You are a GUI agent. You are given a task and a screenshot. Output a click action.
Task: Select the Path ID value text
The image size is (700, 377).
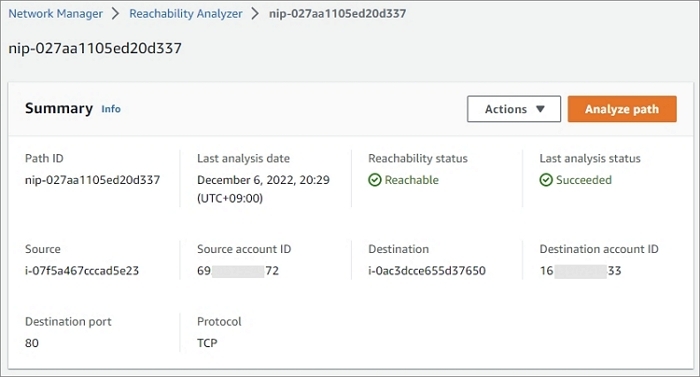coord(92,180)
